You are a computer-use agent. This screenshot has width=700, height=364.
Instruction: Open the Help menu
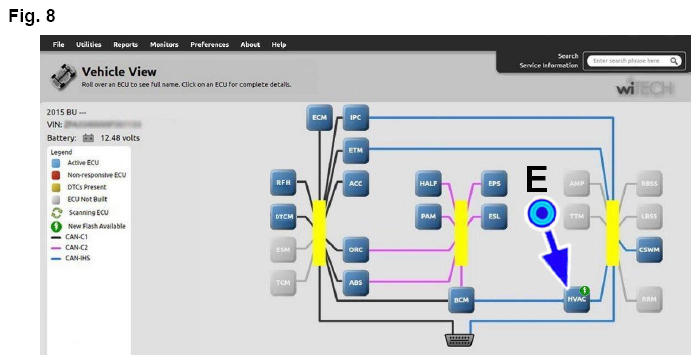click(279, 45)
